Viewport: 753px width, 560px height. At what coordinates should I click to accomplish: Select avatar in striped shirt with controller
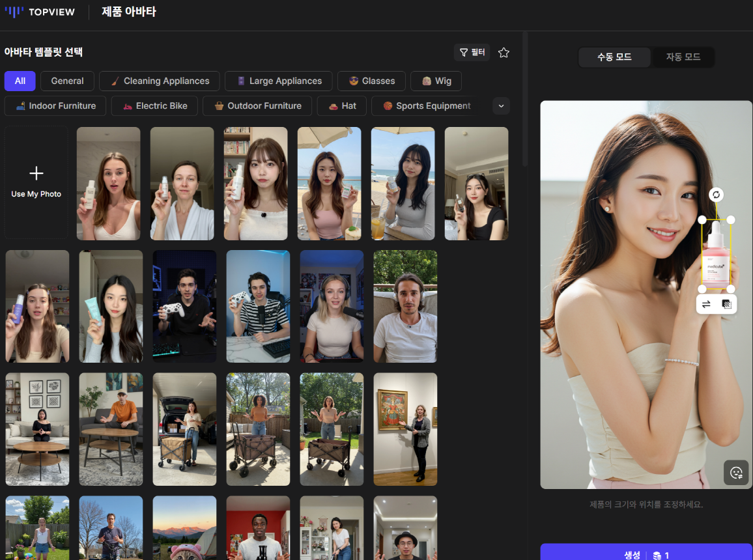coord(259,306)
